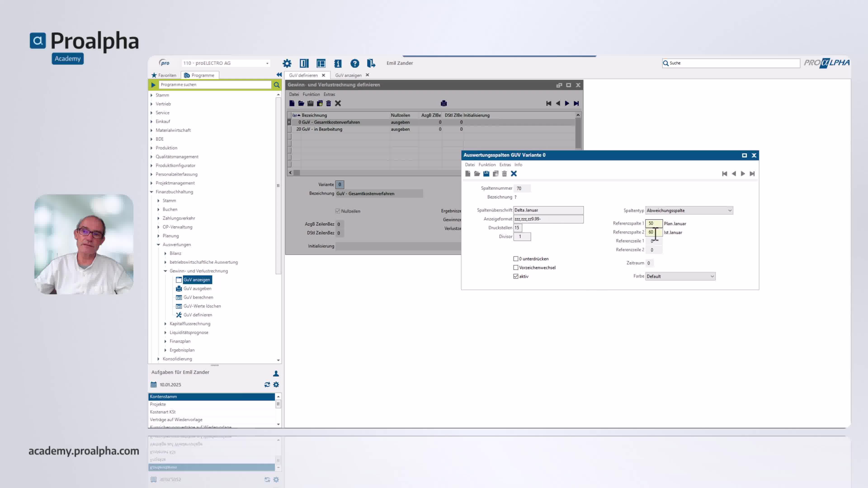Click the info icon in top toolbar
Viewport: 868px width, 488px height.
click(x=338, y=63)
